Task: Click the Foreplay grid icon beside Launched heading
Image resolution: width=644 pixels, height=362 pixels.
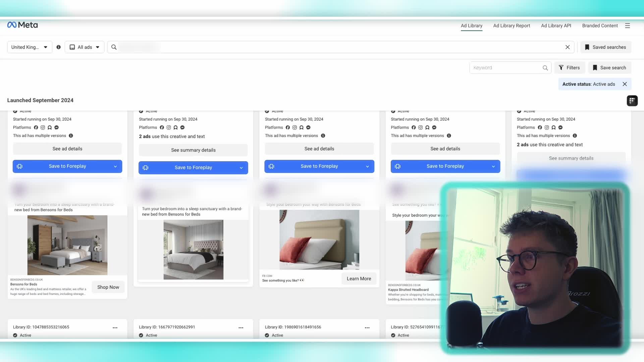Action: point(632,101)
